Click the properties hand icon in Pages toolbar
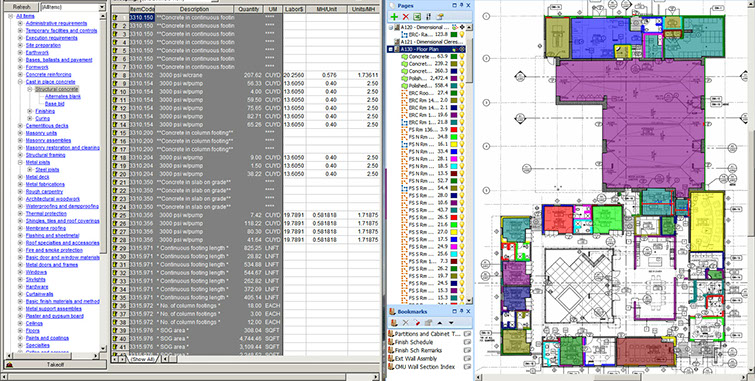This screenshot has height=381, width=755. click(x=440, y=16)
